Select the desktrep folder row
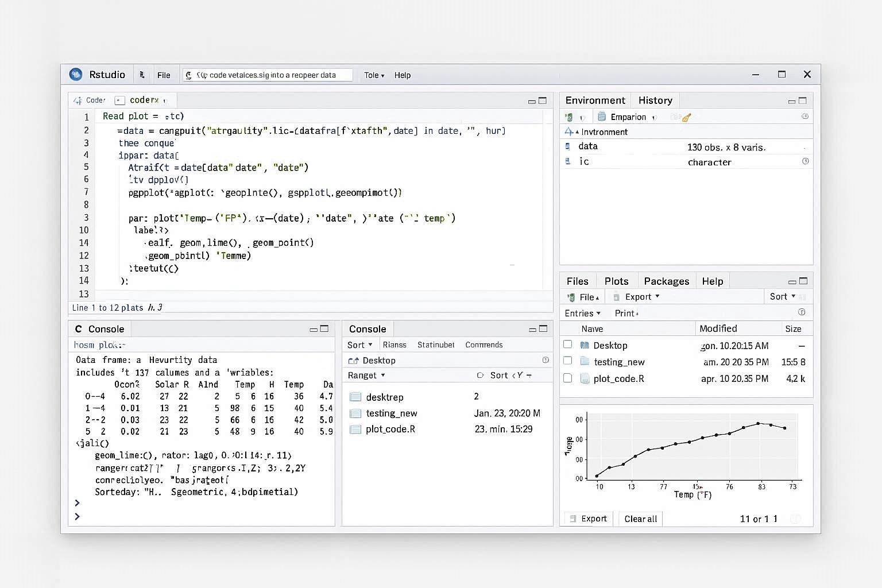The height and width of the screenshot is (588, 882). tap(448, 397)
